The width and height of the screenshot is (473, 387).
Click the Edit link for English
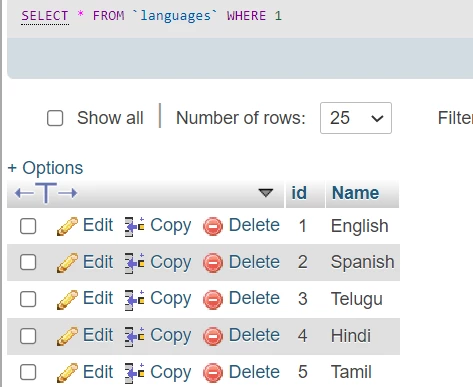tap(98, 225)
